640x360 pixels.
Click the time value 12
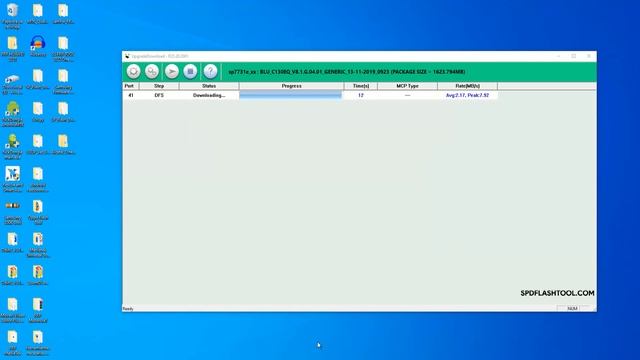[361, 95]
